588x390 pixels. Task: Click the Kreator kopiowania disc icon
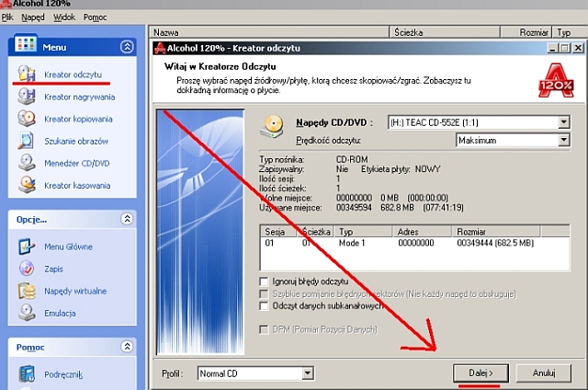click(27, 119)
